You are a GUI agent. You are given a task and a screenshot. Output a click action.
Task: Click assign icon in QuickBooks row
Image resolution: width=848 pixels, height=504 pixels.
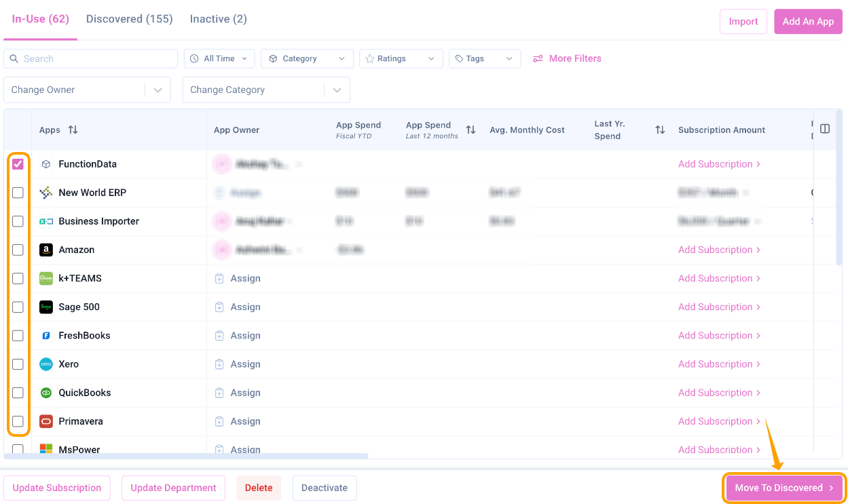(219, 392)
